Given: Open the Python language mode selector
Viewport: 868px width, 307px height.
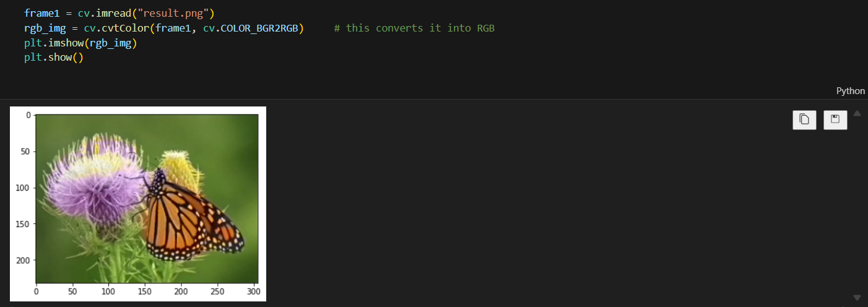Looking at the screenshot, I should [x=850, y=91].
